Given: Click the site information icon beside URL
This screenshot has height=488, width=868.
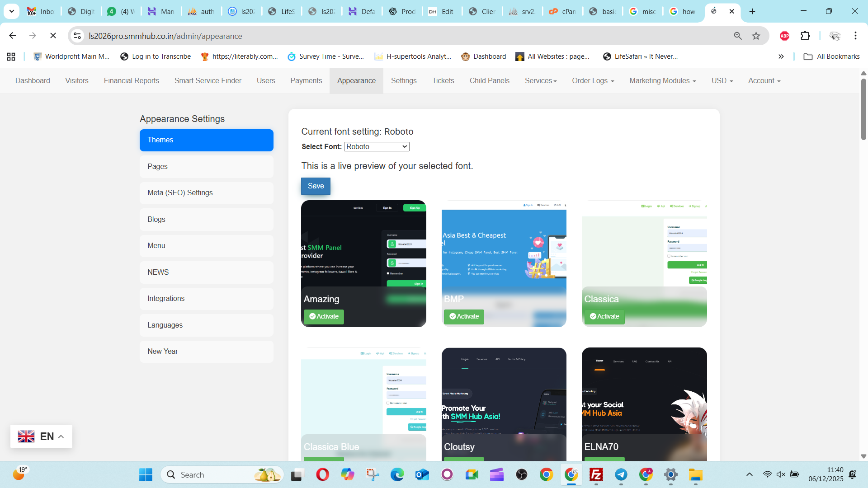Looking at the screenshot, I should (77, 36).
